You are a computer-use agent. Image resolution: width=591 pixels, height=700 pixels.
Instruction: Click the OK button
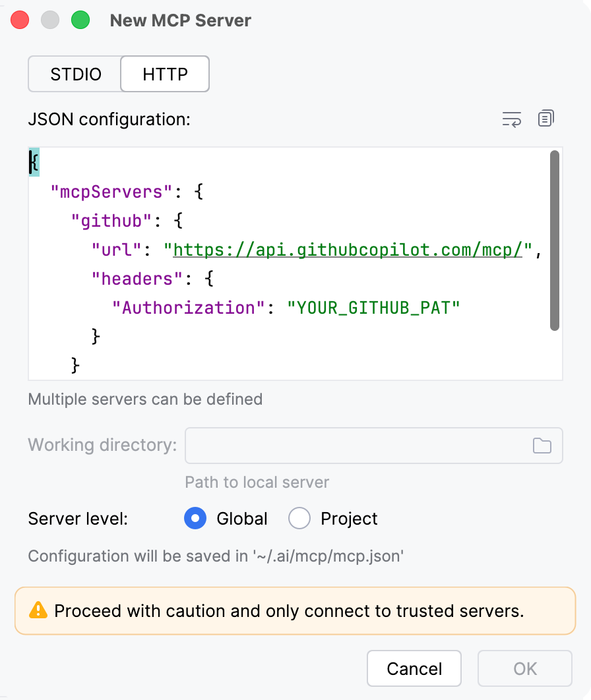525,668
